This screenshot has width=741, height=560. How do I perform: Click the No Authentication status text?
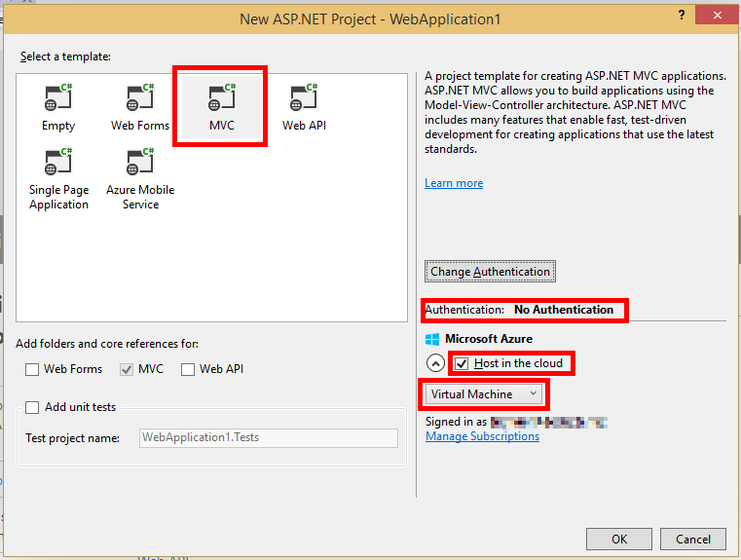point(564,310)
